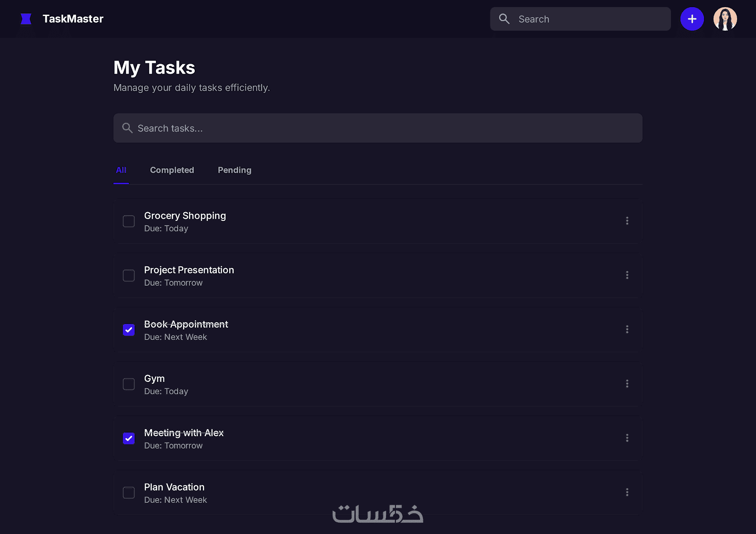This screenshot has width=756, height=534.
Task: Open the user profile avatar
Action: tap(725, 19)
